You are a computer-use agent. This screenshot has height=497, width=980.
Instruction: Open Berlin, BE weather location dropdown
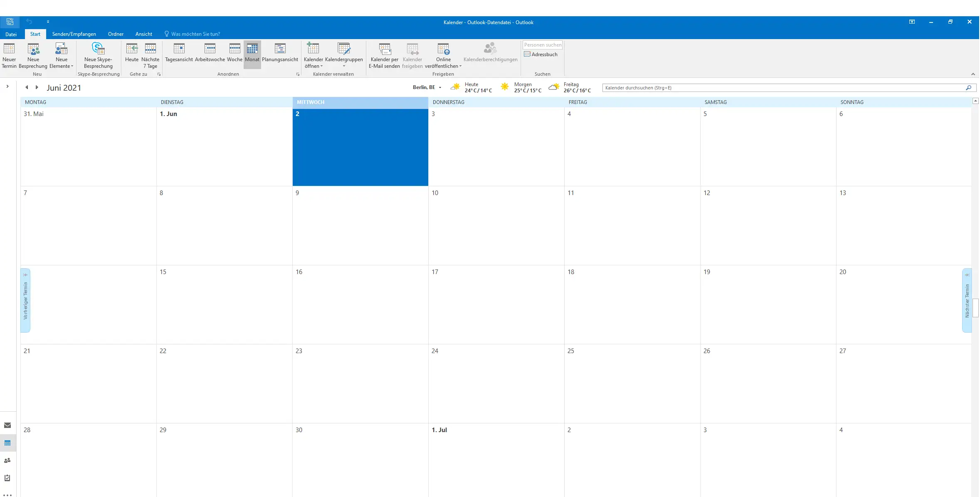point(440,88)
